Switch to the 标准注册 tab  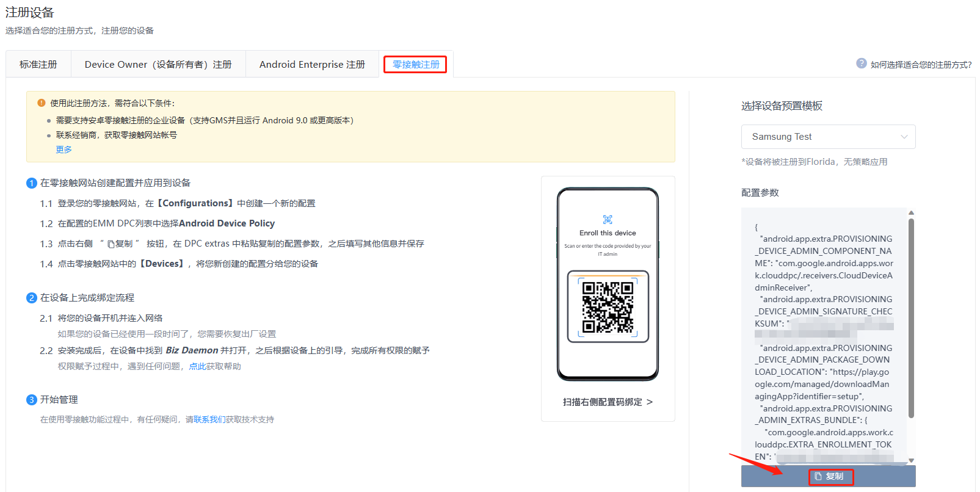[x=38, y=64]
